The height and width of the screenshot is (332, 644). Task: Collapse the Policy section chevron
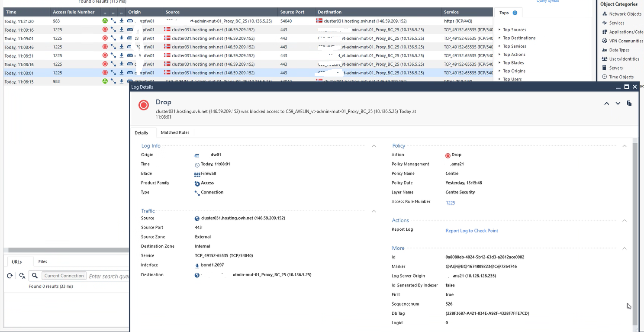pos(624,146)
